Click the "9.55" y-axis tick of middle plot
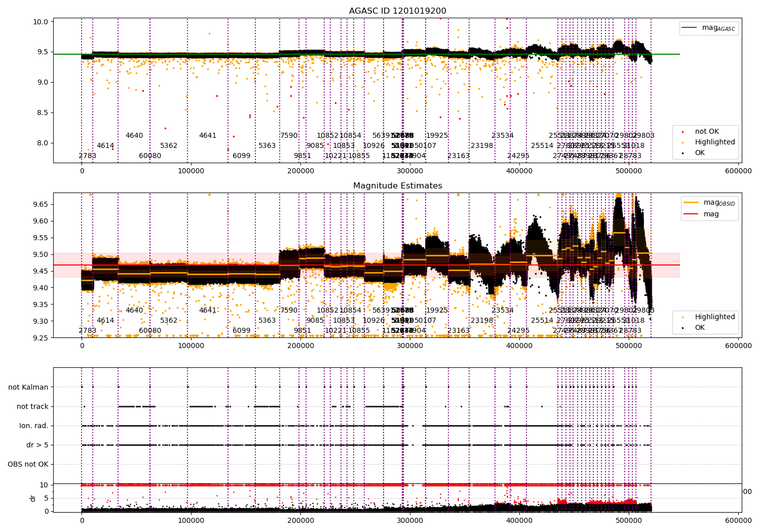The image size is (760, 532). [x=41, y=238]
